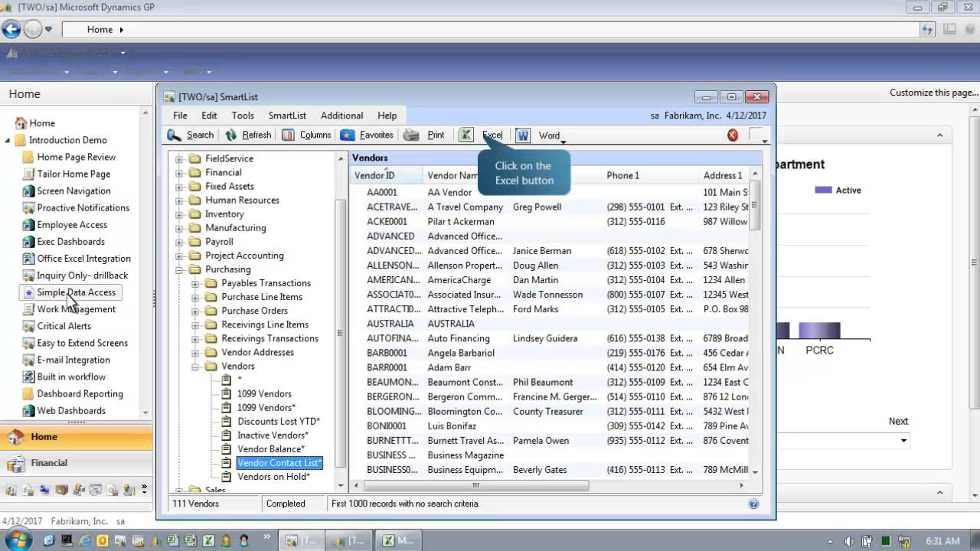Click the red stop icon in SmartList toolbar
This screenshot has width=980, height=551.
733,135
